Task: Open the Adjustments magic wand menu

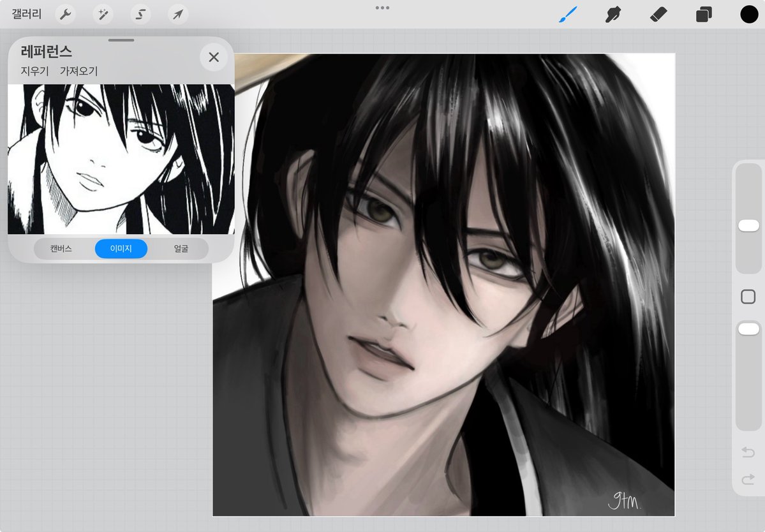Action: point(103,15)
